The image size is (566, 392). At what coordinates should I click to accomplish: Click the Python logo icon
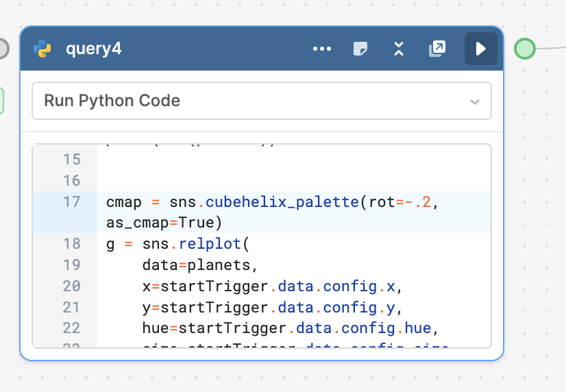[x=42, y=49]
